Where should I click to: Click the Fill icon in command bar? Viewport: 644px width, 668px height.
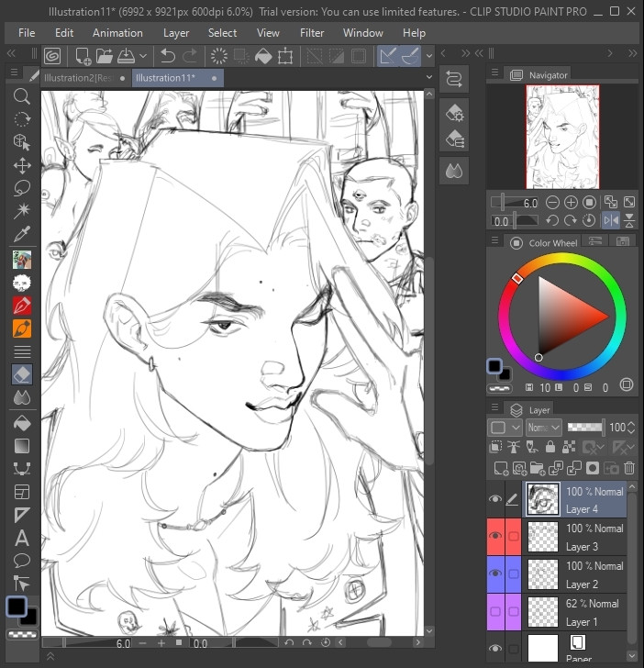(x=263, y=56)
